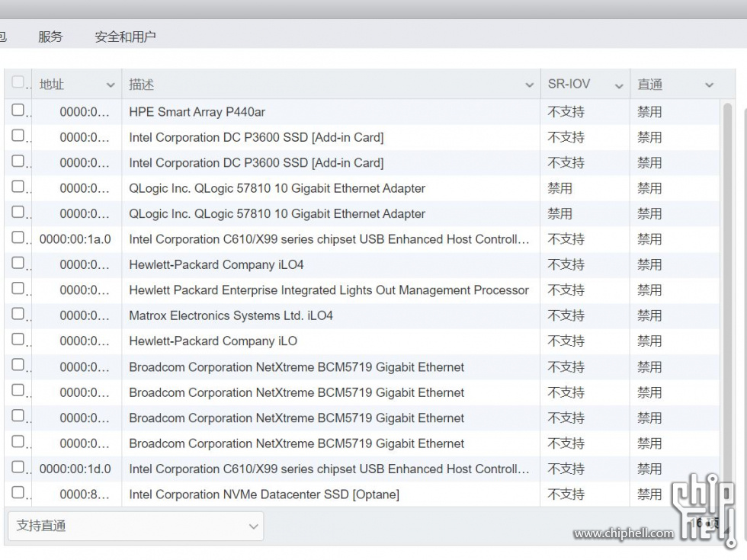747x560 pixels.
Task: Click 禁用 passthrough cell of HPE Smart Array row
Action: [x=649, y=112]
